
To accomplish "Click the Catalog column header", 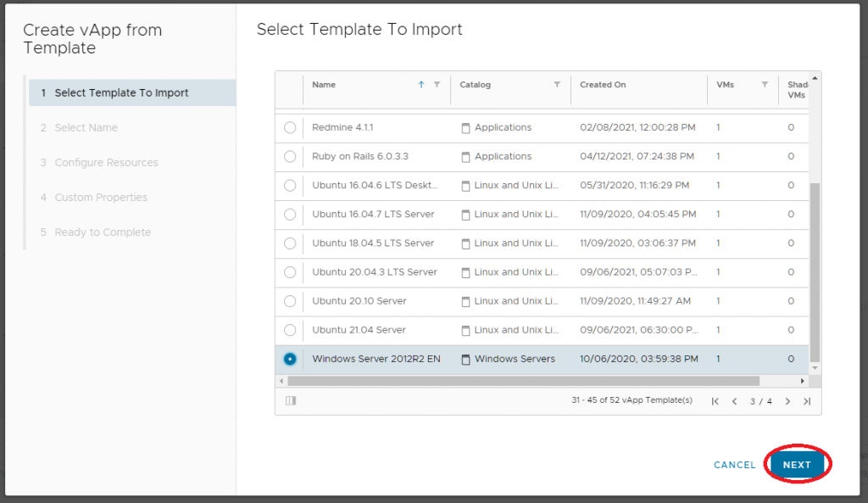I will point(475,85).
